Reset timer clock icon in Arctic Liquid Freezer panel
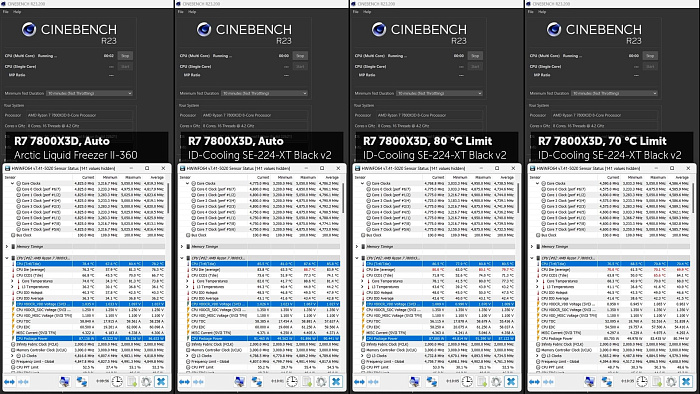Screen dimensions: 700x394 click(117, 382)
